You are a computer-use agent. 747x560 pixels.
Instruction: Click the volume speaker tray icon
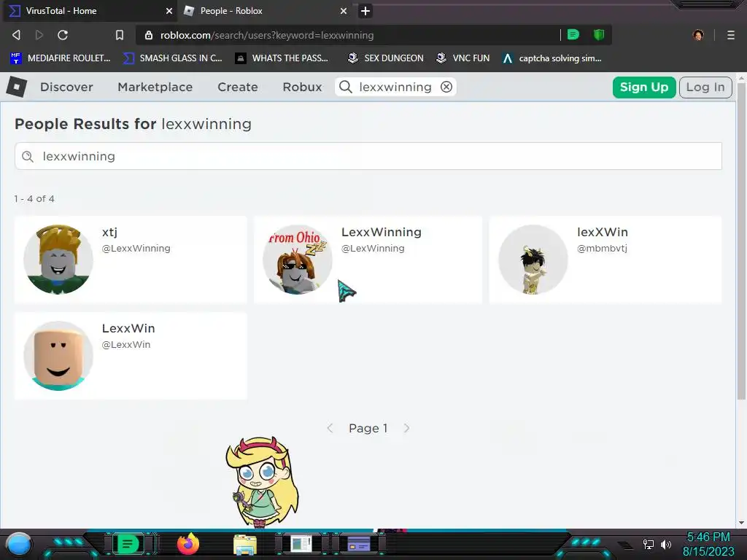[x=665, y=544]
